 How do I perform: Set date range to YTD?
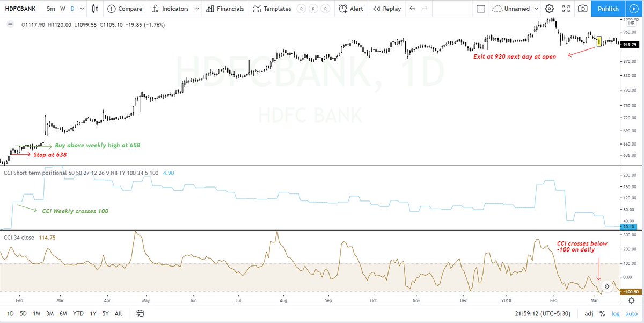pyautogui.click(x=78, y=313)
